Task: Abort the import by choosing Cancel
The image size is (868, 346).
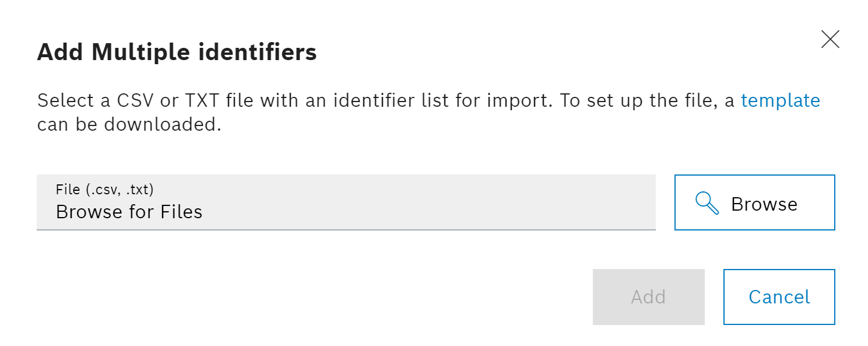Action: [779, 297]
